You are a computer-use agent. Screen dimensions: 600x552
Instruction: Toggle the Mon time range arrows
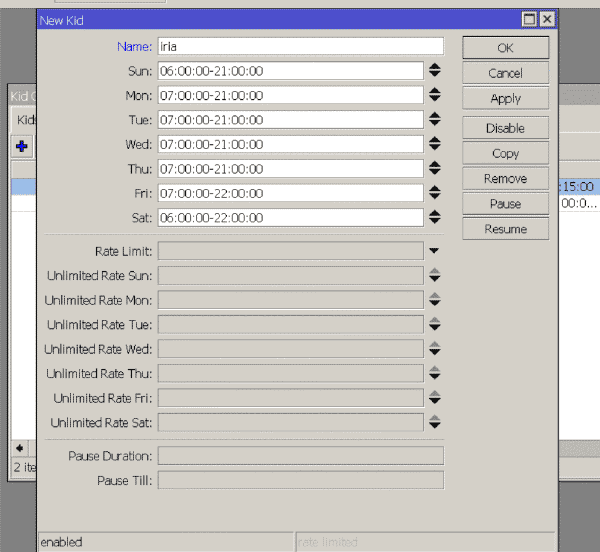[x=434, y=95]
